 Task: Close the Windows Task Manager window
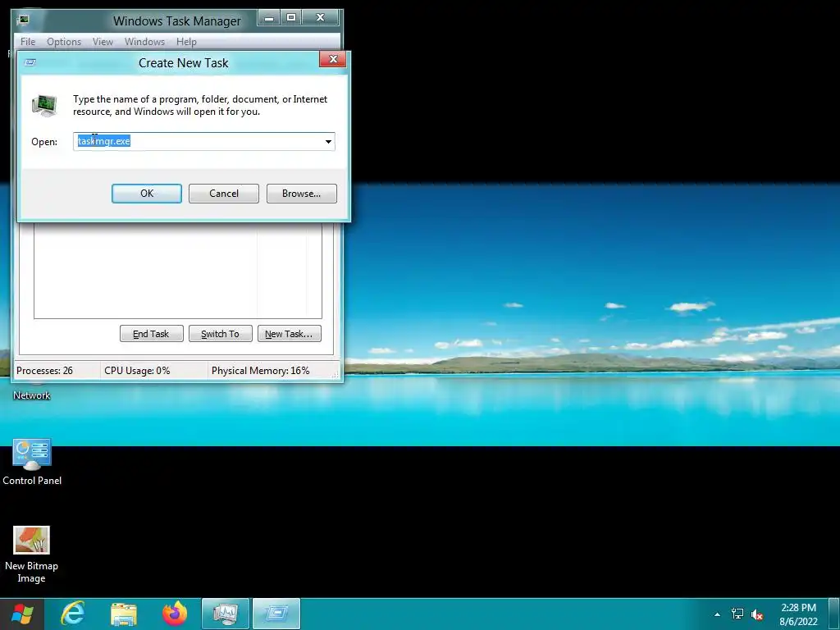pyautogui.click(x=321, y=18)
